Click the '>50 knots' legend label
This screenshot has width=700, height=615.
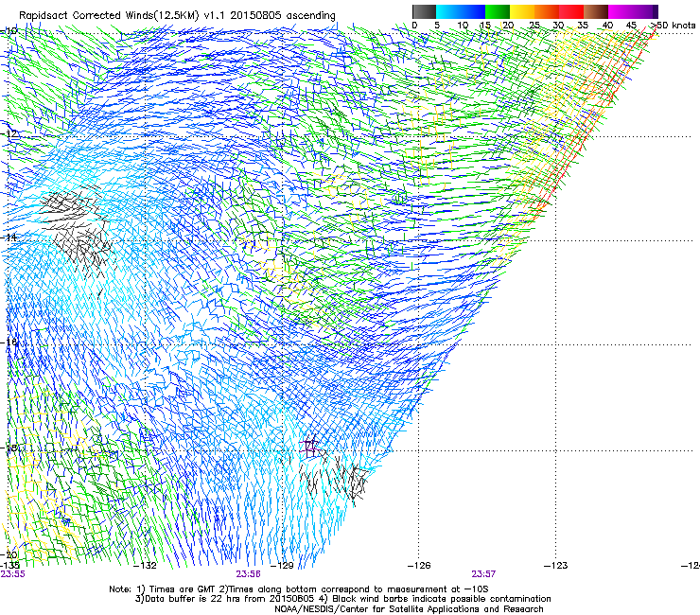pyautogui.click(x=674, y=26)
